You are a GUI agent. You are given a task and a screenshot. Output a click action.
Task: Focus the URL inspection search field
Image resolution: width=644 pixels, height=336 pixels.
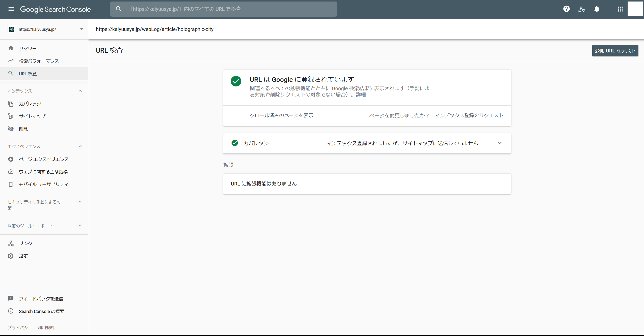(x=224, y=9)
